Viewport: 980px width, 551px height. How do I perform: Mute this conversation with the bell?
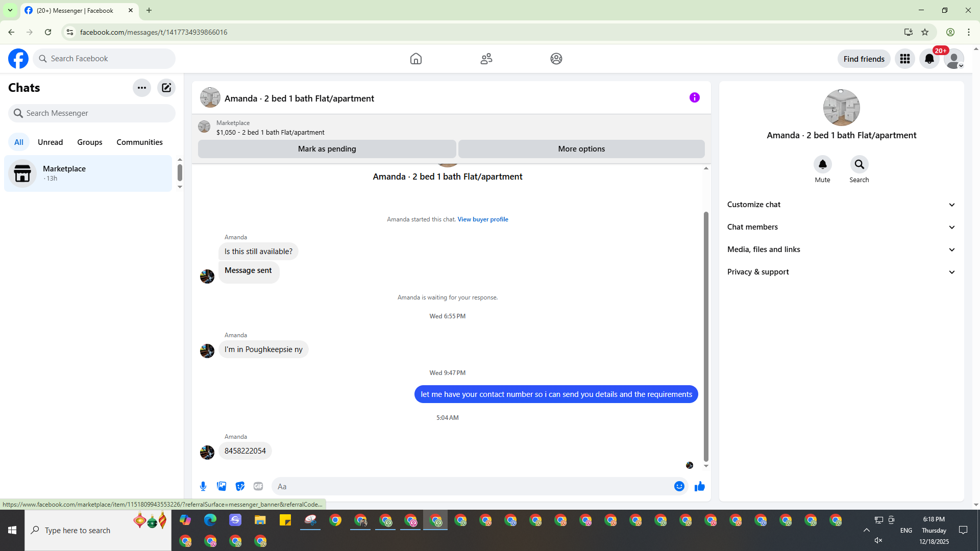(x=823, y=164)
